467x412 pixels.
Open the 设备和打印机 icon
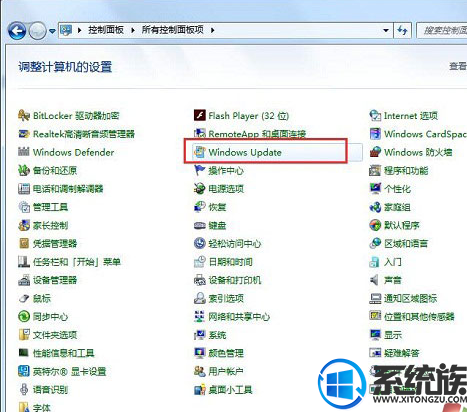point(200,280)
